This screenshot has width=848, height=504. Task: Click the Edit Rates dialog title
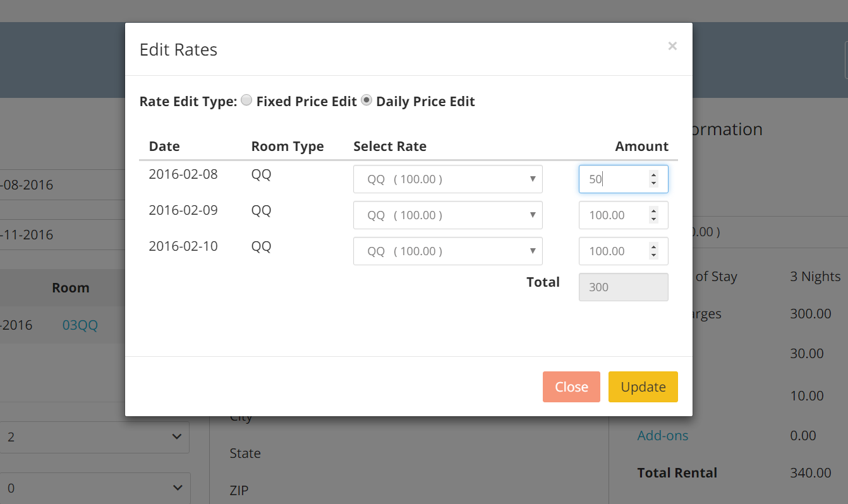pyautogui.click(x=178, y=50)
